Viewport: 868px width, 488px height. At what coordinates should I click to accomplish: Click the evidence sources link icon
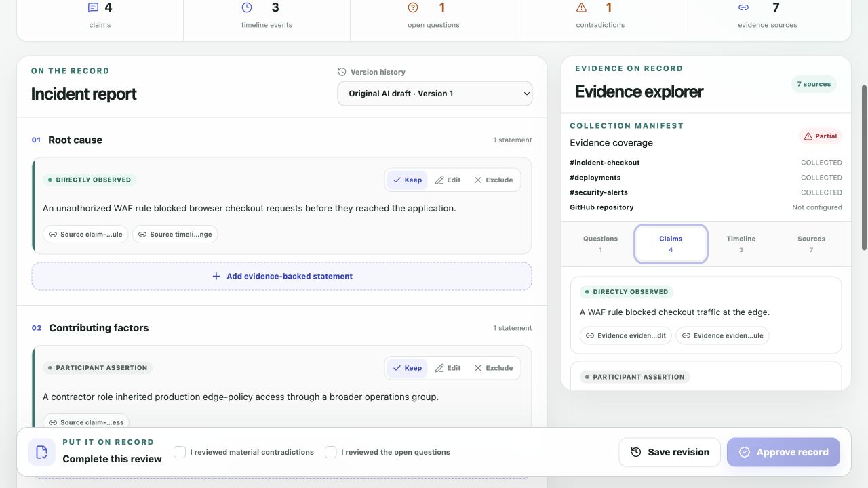click(743, 7)
